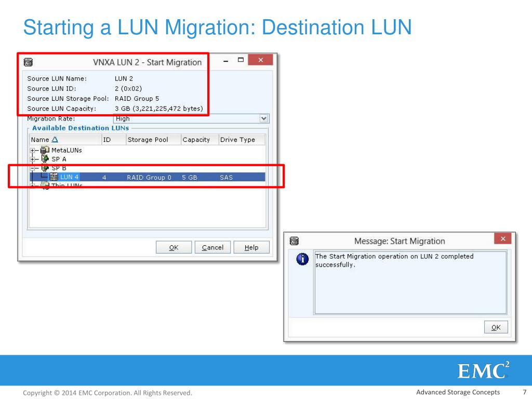Sort by Capacity column header
The height and width of the screenshot is (399, 532).
200,139
